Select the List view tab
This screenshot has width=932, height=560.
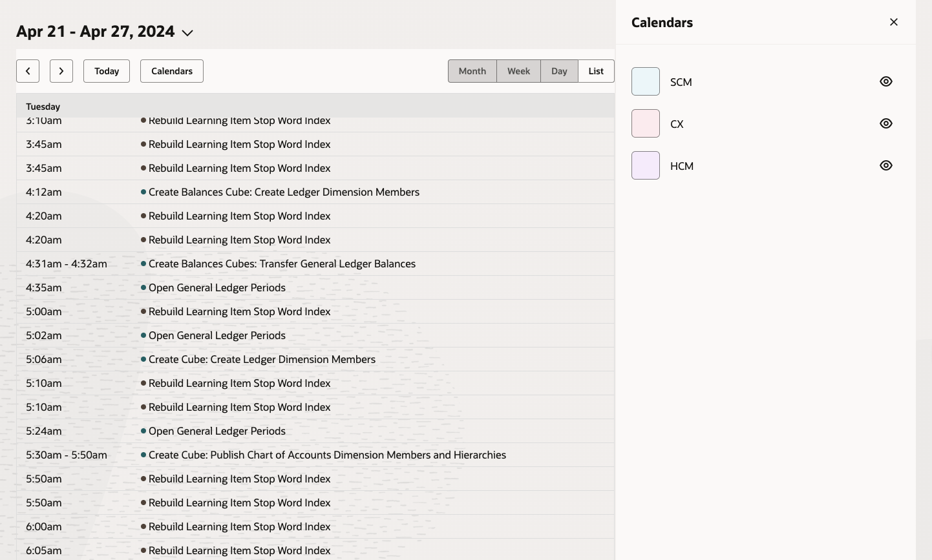595,71
